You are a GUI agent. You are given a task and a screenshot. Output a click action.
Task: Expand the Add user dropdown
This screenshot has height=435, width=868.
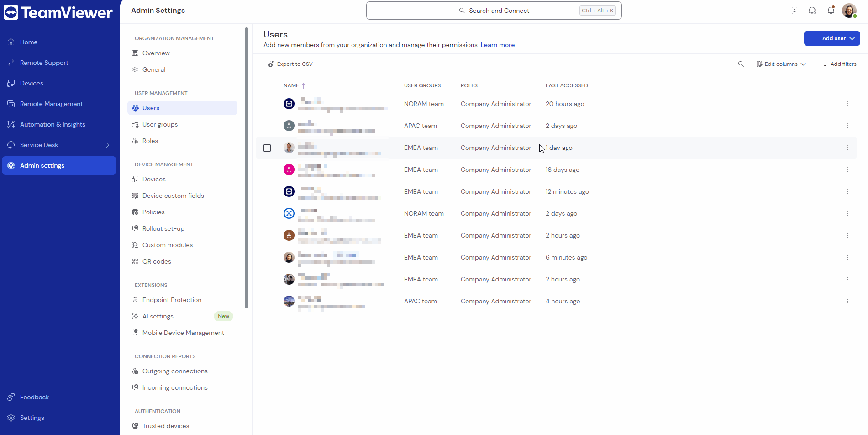[852, 38]
